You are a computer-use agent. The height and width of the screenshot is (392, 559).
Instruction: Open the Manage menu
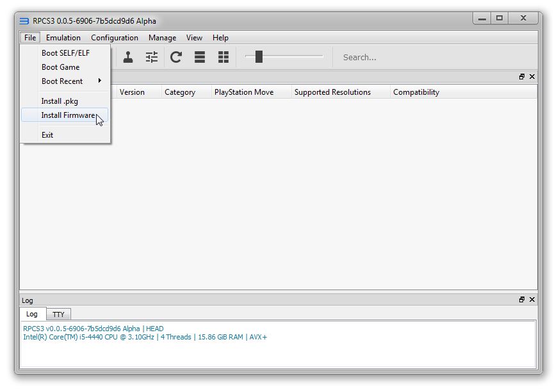[162, 37]
